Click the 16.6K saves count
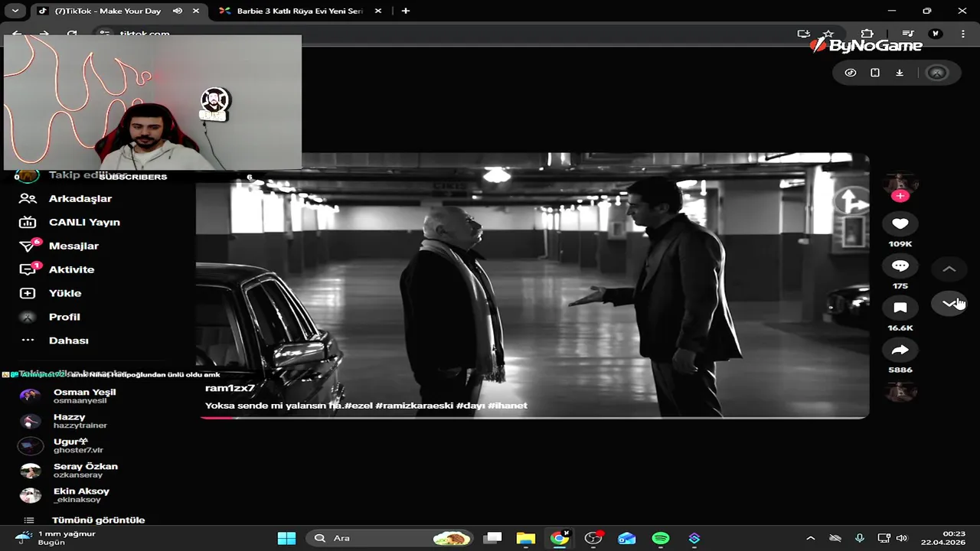The height and width of the screenshot is (551, 980). (900, 328)
